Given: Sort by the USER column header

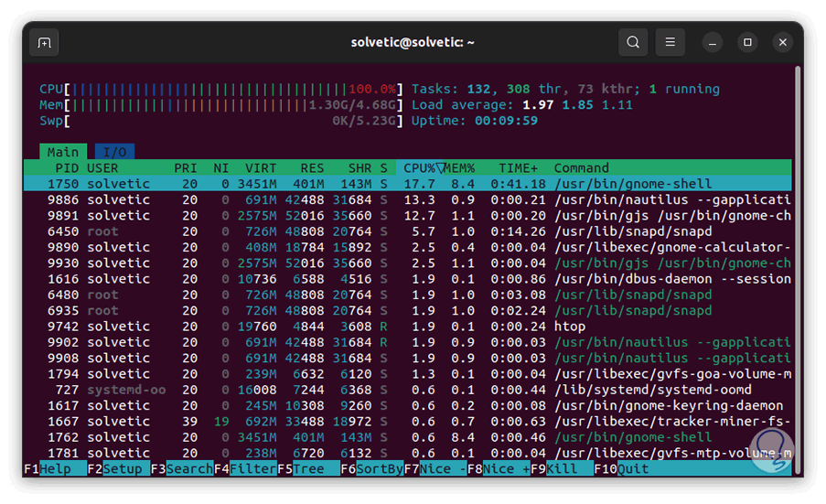Looking at the screenshot, I should pos(102,168).
